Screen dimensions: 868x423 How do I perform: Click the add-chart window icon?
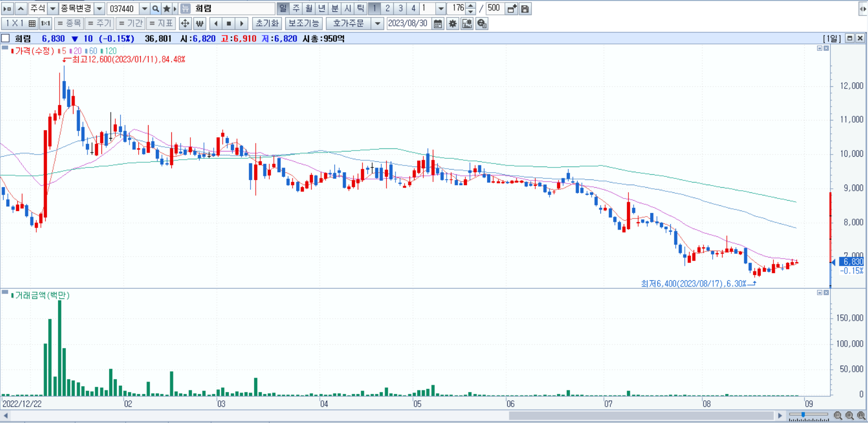pyautogui.click(x=511, y=9)
